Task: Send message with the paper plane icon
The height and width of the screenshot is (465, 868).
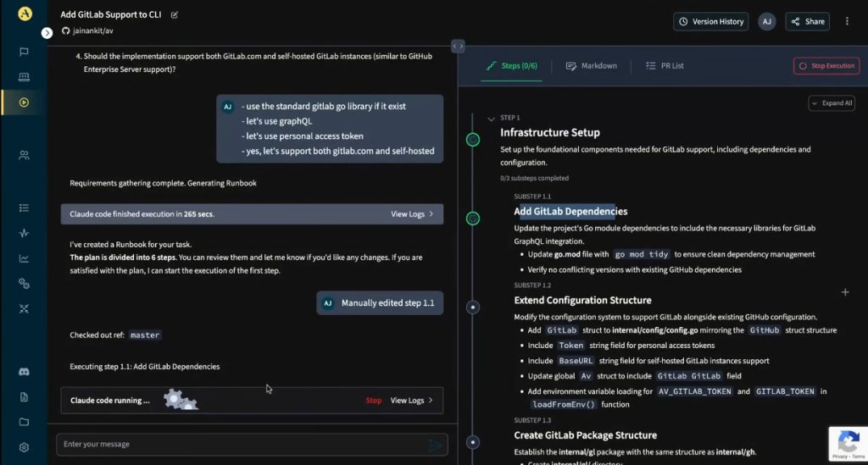Action: point(435,445)
